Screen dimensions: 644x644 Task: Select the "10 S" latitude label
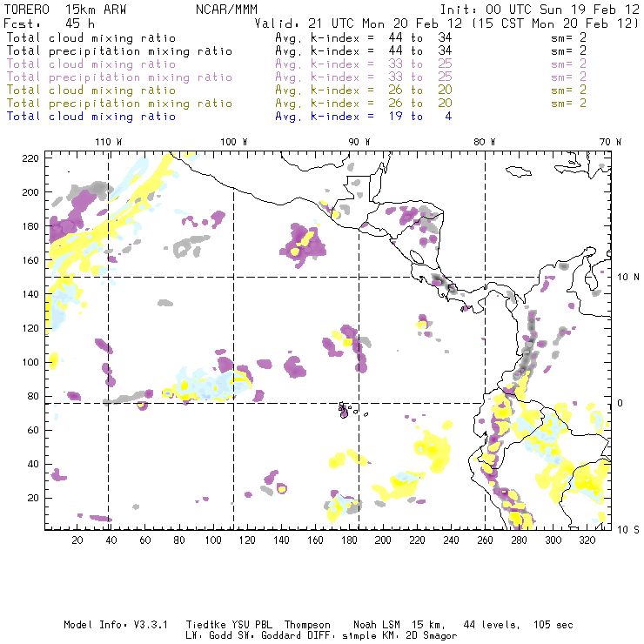pos(628,530)
